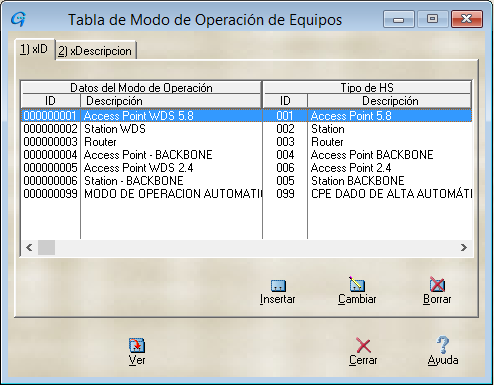This screenshot has width=494, height=385.
Task: Click the Borrar delete icon
Action: point(437,285)
